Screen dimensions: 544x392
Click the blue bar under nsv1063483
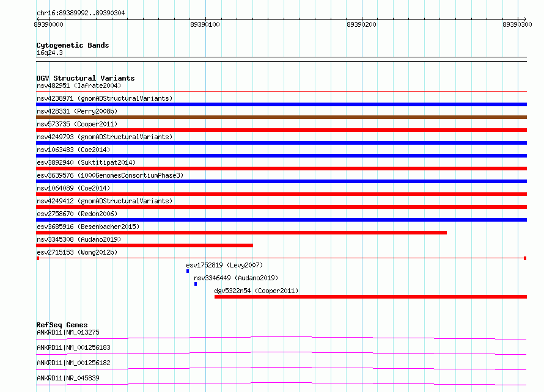tap(281, 156)
